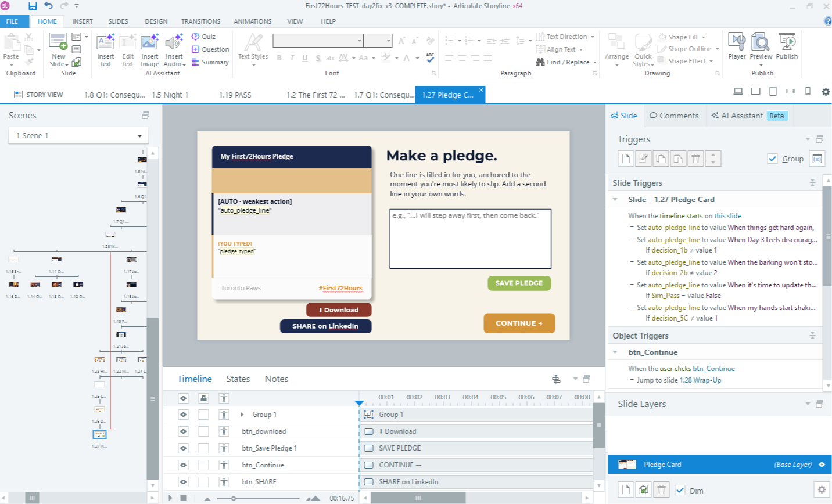Open the font name combo box
The image size is (832, 504).
pos(318,40)
